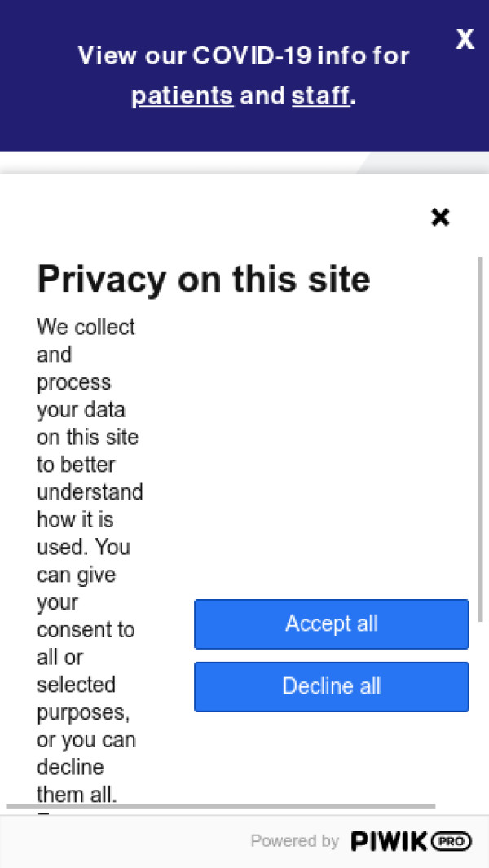Close the COVID-19 info banner

(465, 39)
